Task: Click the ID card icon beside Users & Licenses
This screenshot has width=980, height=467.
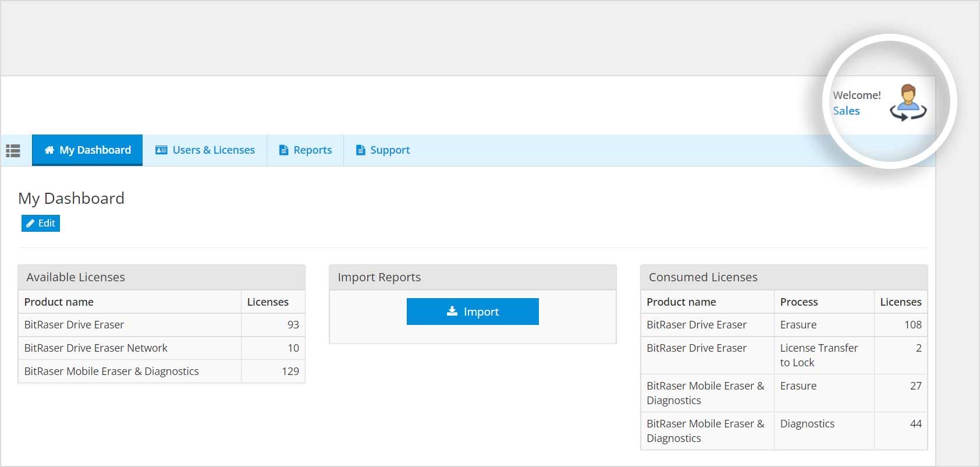Action: click(x=161, y=150)
